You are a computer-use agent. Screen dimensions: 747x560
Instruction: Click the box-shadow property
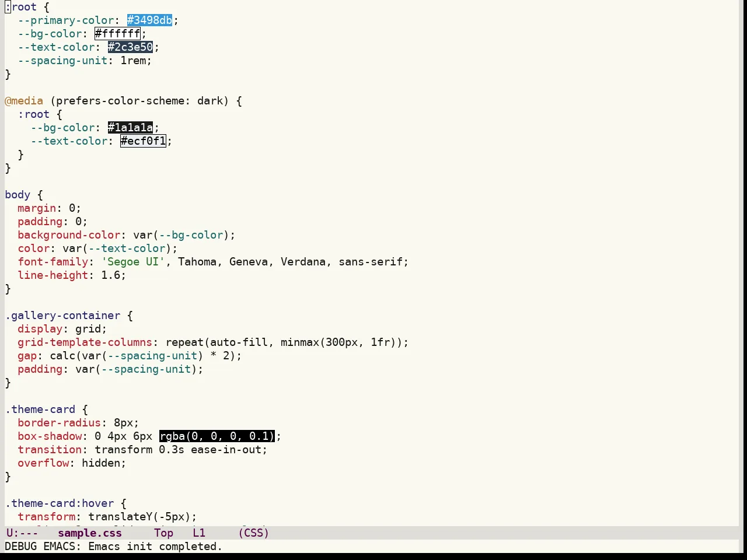click(x=50, y=436)
